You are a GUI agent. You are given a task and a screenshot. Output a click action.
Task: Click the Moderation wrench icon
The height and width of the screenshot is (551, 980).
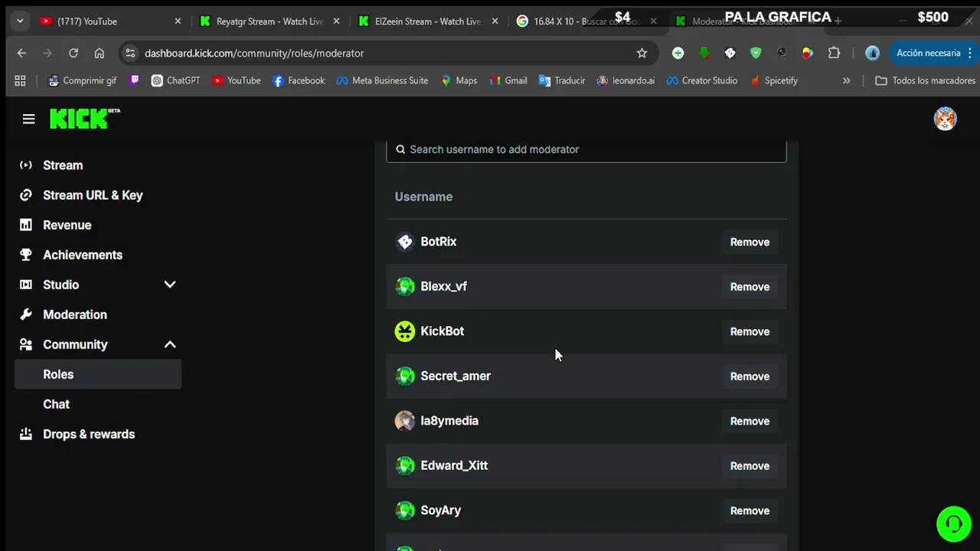26,315
